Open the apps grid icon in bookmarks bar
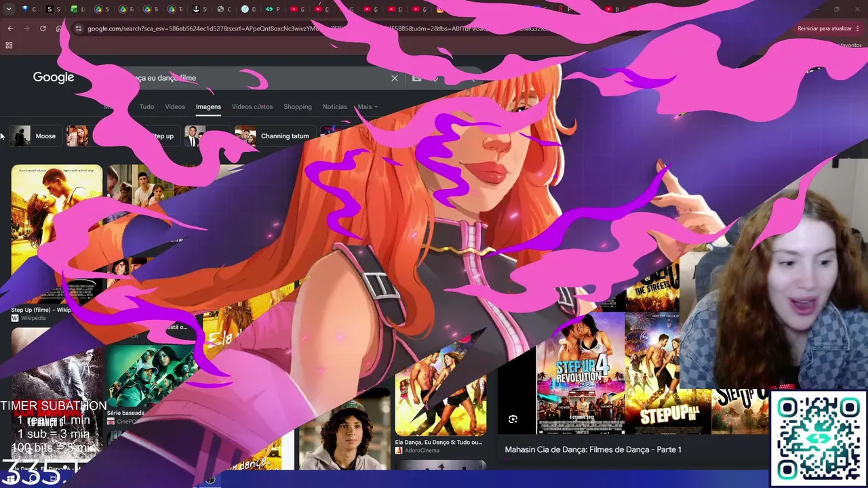 (9, 45)
